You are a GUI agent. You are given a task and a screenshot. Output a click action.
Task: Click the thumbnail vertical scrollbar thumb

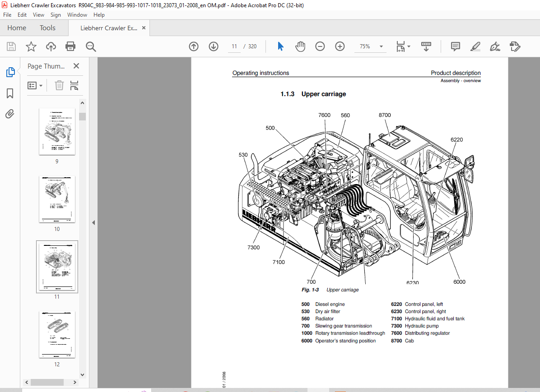(82, 116)
